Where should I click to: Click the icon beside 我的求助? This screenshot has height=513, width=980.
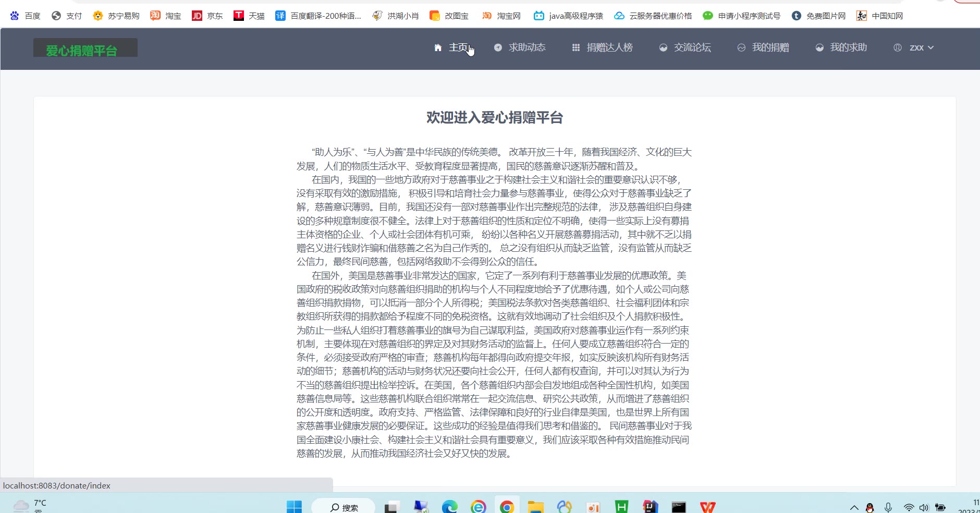819,47
